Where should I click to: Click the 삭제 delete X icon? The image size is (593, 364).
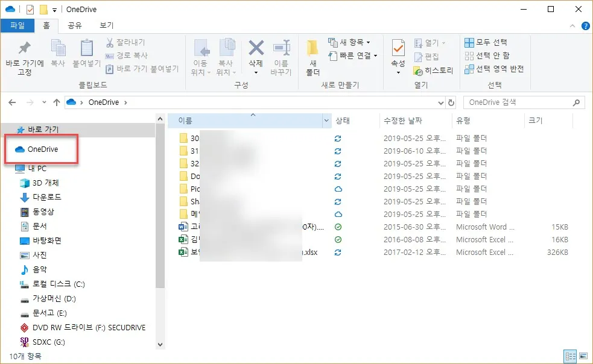coord(256,48)
